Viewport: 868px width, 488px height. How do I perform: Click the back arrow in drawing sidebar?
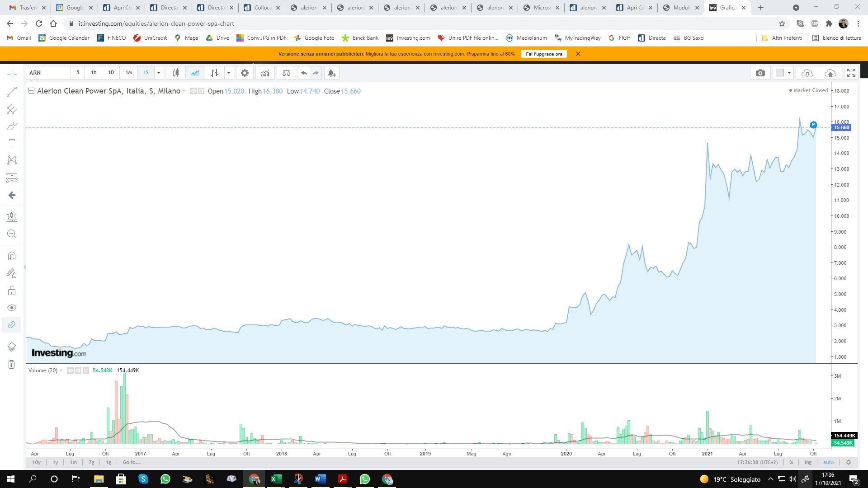(x=12, y=195)
